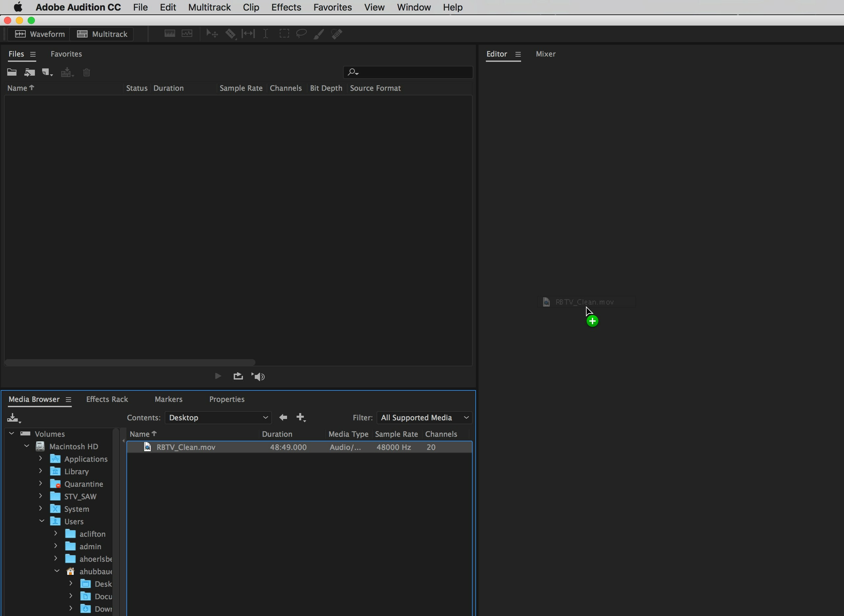Image resolution: width=844 pixels, height=616 pixels.
Task: Switch to Waveform view
Action: tap(40, 34)
